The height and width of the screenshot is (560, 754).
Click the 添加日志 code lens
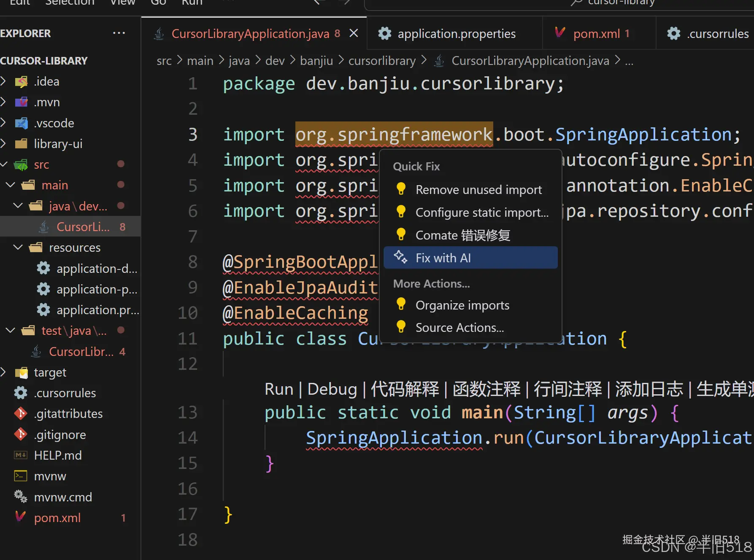tap(649, 389)
